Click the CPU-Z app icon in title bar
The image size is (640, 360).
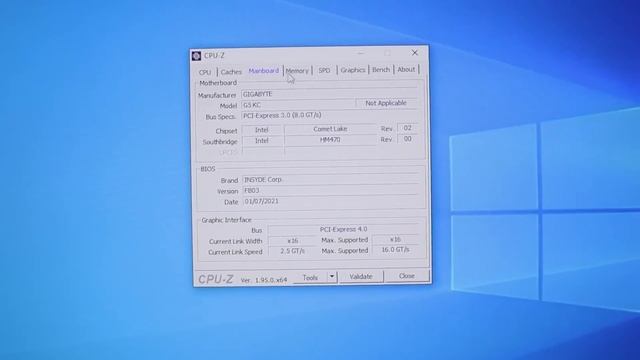pos(196,56)
